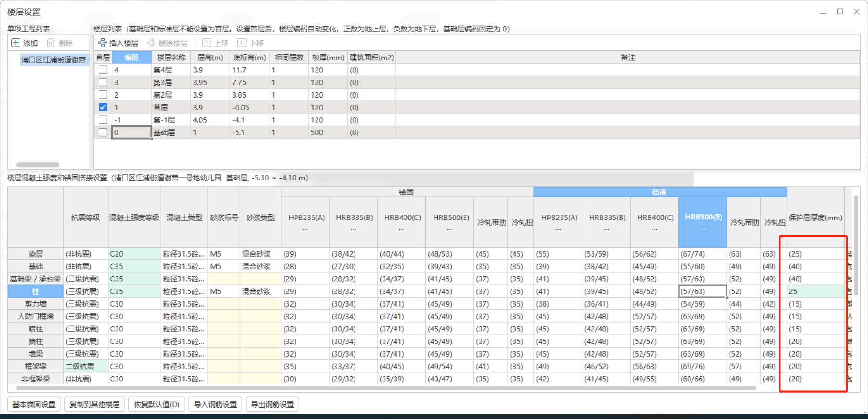Screen dimensions: 868x419
Task: Maximize the 楼层设置 window
Action: pos(840,11)
